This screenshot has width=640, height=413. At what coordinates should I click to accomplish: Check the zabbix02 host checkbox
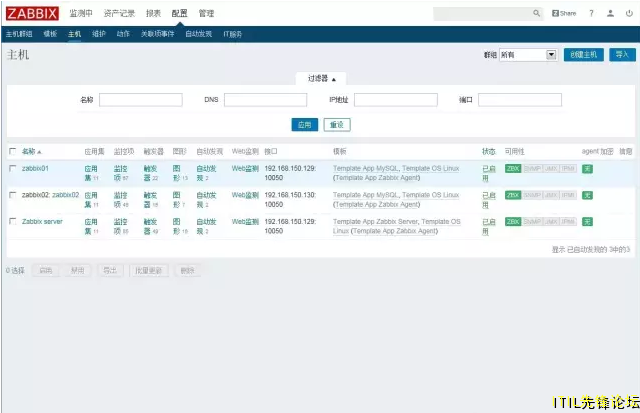pos(13,195)
